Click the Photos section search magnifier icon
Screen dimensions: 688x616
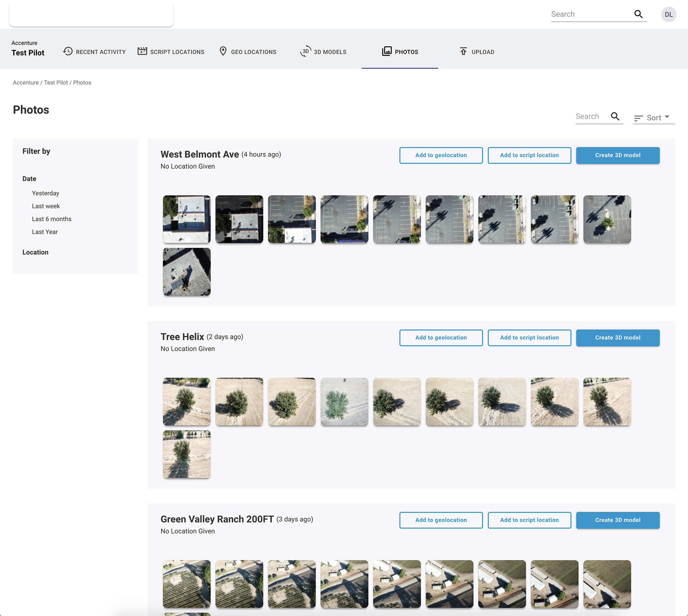(x=615, y=116)
